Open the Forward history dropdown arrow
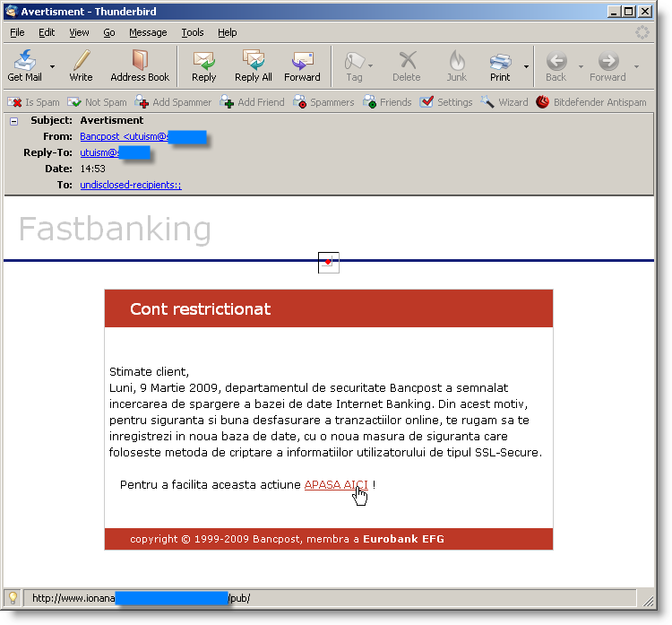The height and width of the screenshot is (625, 672). 636,66
